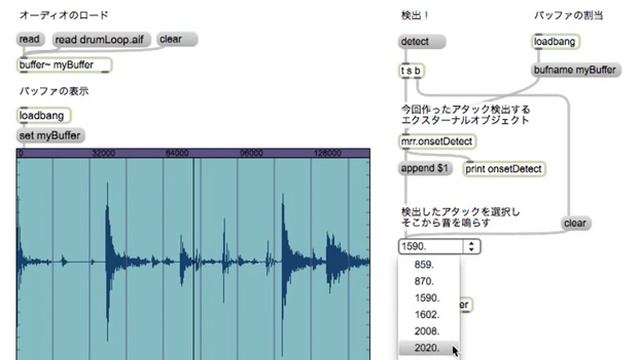Click the waveform ruler at 32000
Viewport: 640px width, 360px height.
coord(104,153)
